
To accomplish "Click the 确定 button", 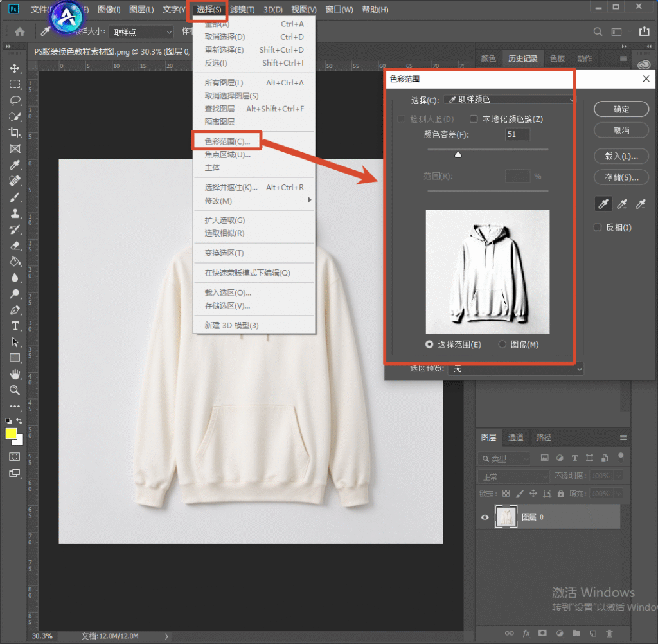I will pyautogui.click(x=621, y=109).
